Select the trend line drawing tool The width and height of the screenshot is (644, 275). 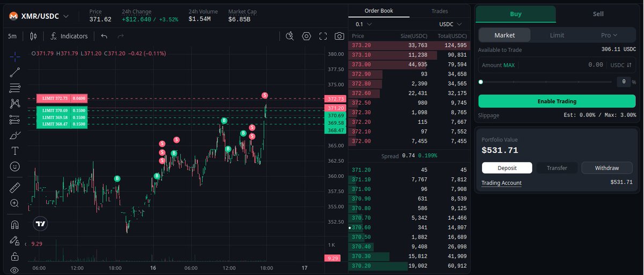coord(15,71)
